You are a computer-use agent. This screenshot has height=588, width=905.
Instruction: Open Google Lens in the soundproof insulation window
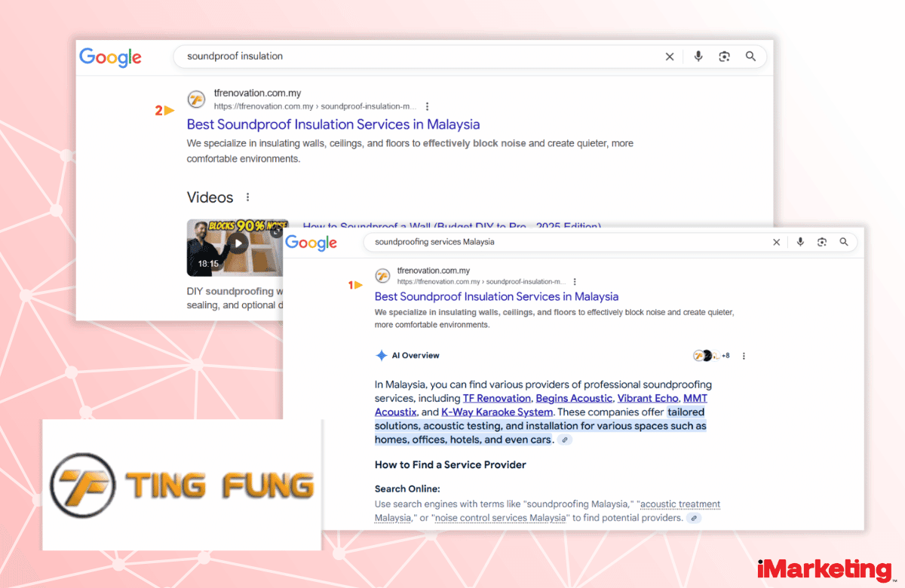click(725, 57)
